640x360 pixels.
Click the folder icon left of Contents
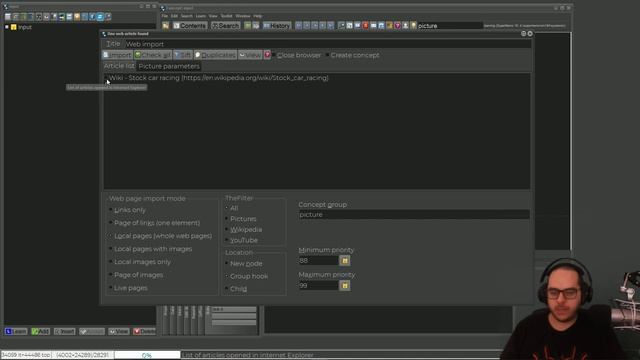click(x=166, y=26)
